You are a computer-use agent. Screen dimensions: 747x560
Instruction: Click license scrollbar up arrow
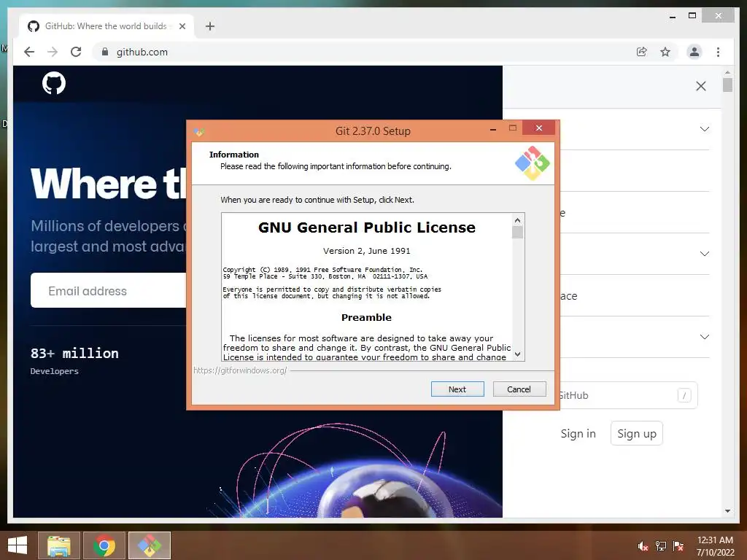(x=518, y=220)
